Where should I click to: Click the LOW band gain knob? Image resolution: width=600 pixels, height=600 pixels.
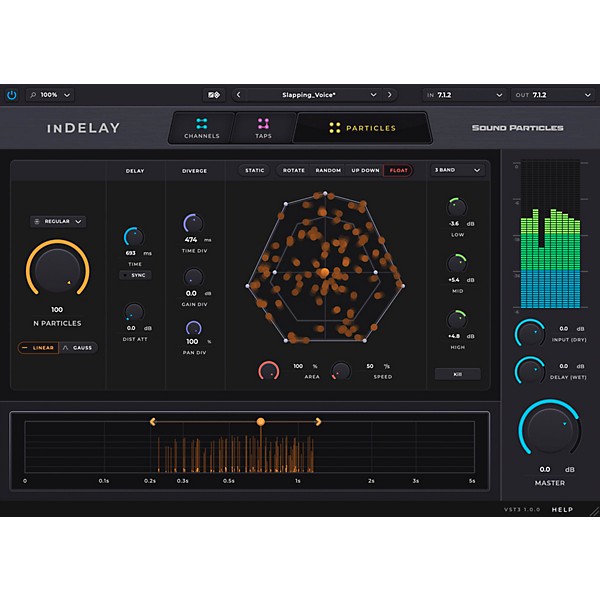coord(457,207)
